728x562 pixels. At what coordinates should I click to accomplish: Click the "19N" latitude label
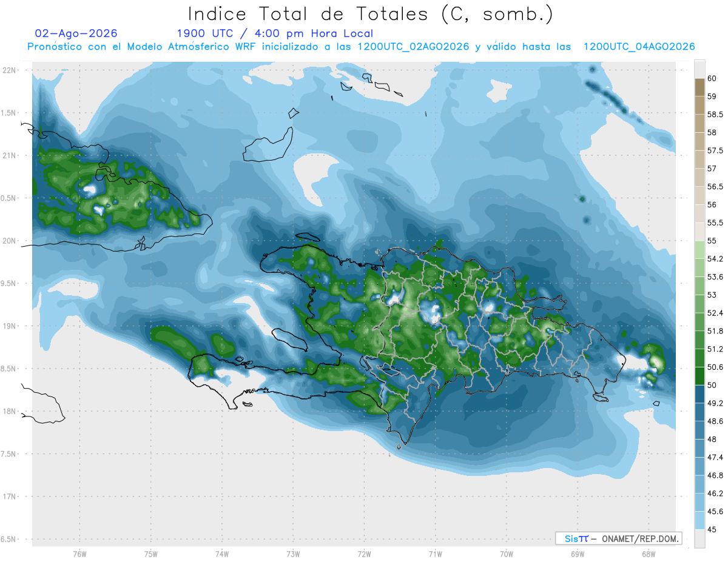(x=10, y=326)
